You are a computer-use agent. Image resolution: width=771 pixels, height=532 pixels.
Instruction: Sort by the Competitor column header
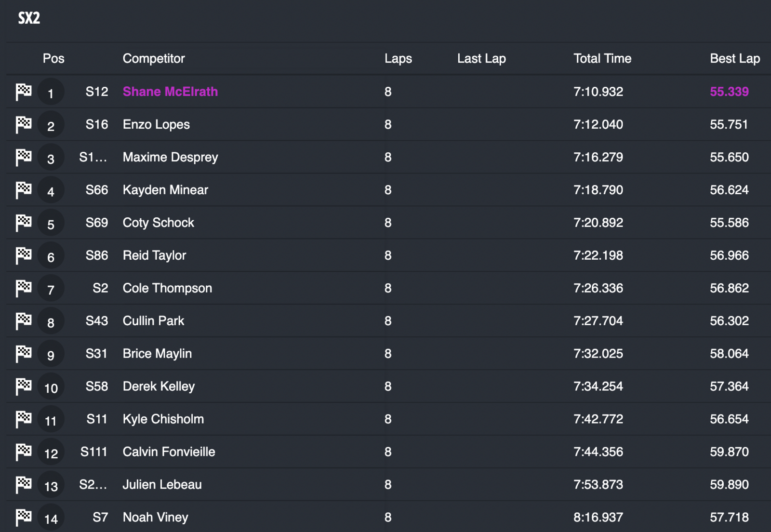pyautogui.click(x=154, y=59)
